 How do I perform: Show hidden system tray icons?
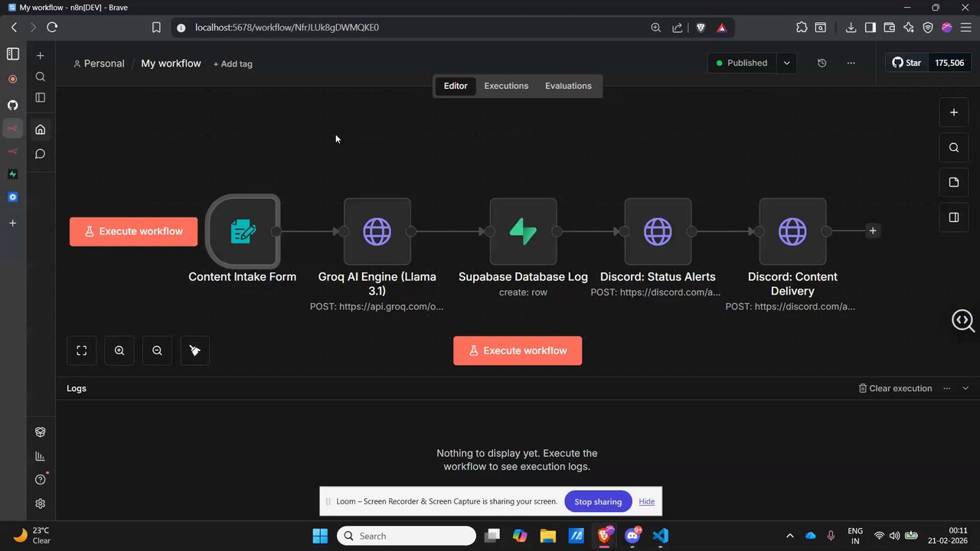pyautogui.click(x=790, y=536)
